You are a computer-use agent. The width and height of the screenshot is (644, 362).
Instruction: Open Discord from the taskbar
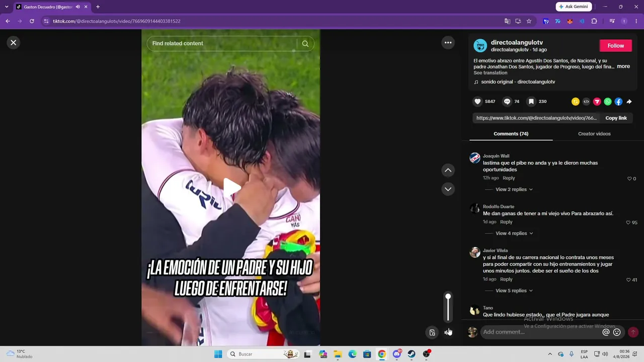pyautogui.click(x=397, y=354)
